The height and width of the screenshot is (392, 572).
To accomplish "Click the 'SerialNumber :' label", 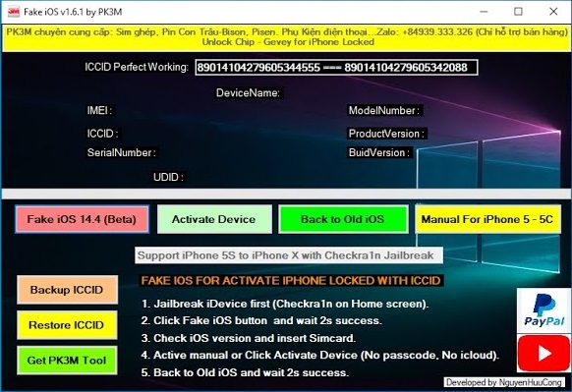I will coord(122,152).
